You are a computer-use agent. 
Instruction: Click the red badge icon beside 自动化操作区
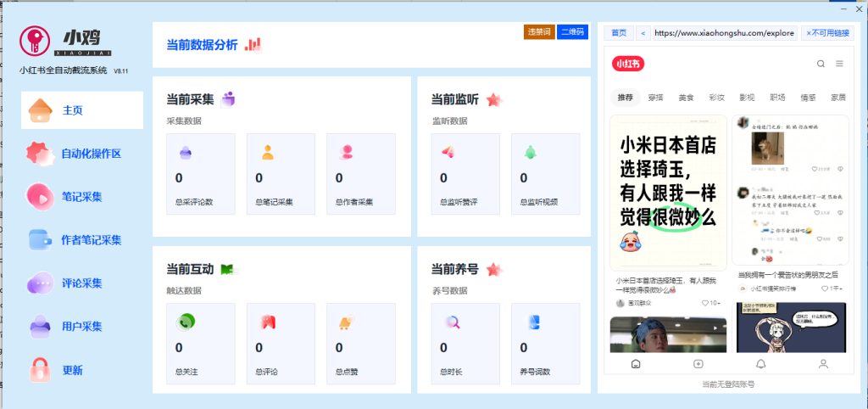41,154
